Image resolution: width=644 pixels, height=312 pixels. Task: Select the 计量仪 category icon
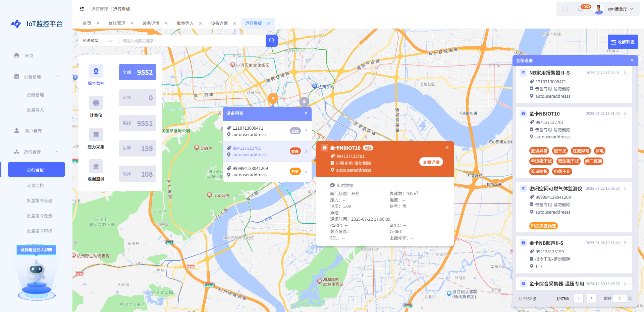(x=96, y=103)
